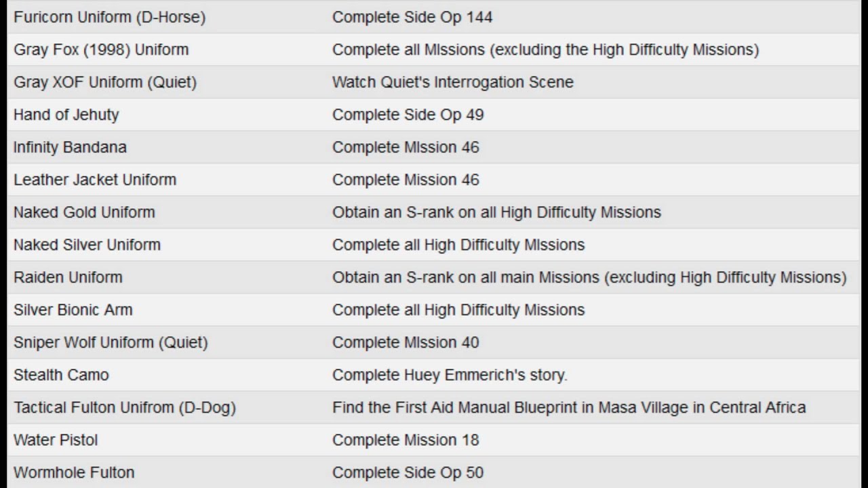The image size is (868, 488).
Task: Select the Hand of Jehuty row name
Action: coord(66,115)
